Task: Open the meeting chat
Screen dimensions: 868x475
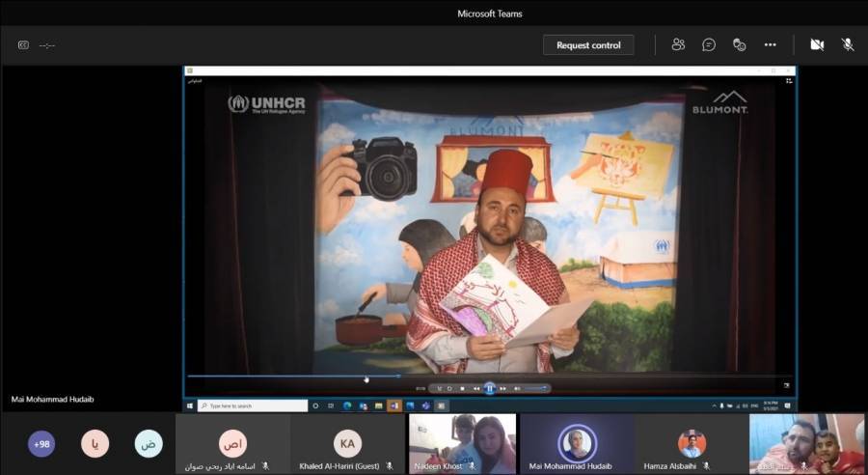Action: [x=709, y=44]
